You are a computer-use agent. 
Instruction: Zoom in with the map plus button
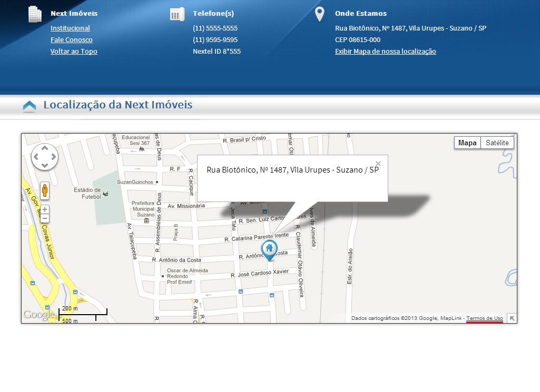(x=45, y=209)
